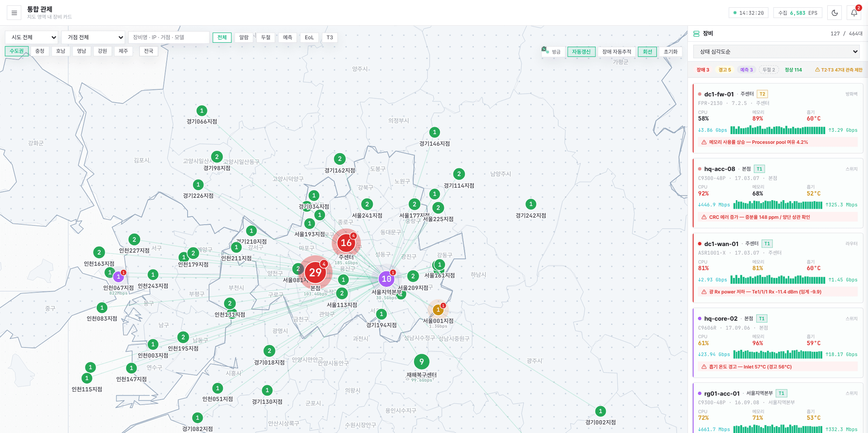The height and width of the screenshot is (433, 868).
Task: Select the 서울001지점 amber warning marker
Action: [438, 310]
